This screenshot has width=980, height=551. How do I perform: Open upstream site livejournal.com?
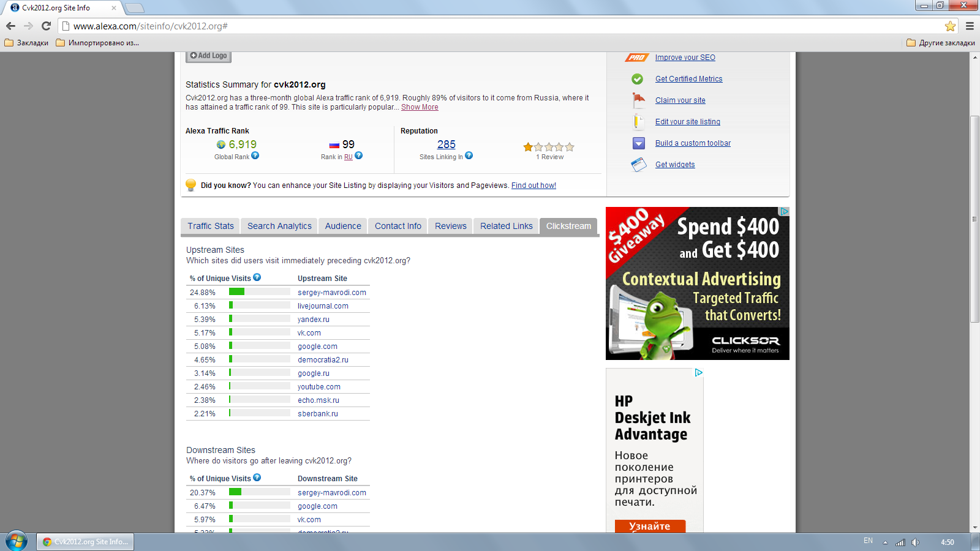click(323, 306)
